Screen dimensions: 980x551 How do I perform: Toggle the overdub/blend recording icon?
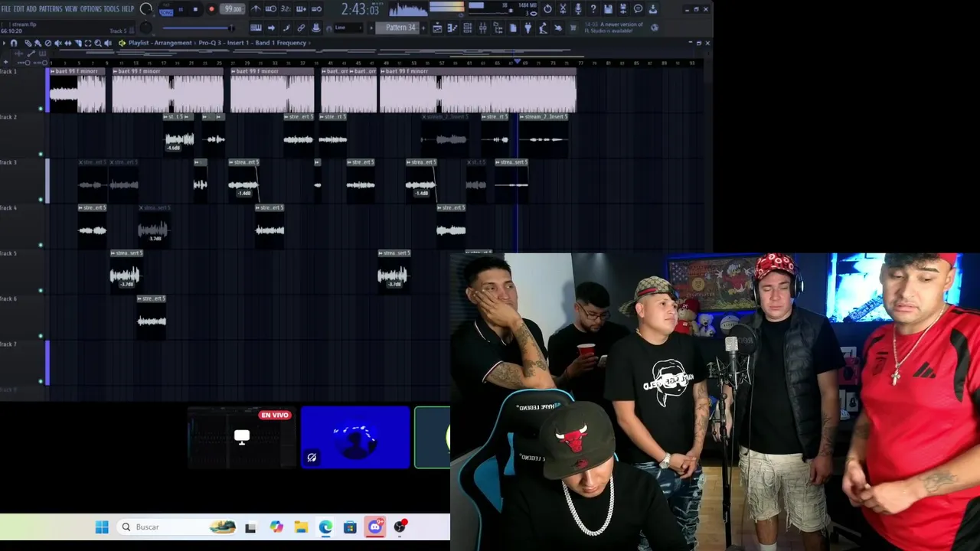[301, 9]
